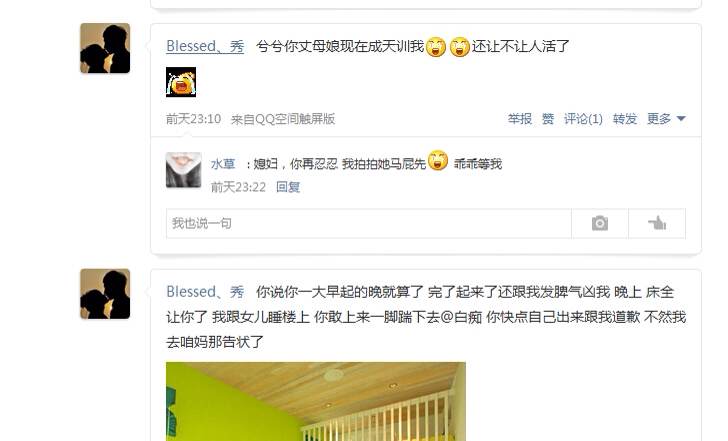728x441 pixels.
Task: Open 水草's profile picture
Action: (183, 170)
